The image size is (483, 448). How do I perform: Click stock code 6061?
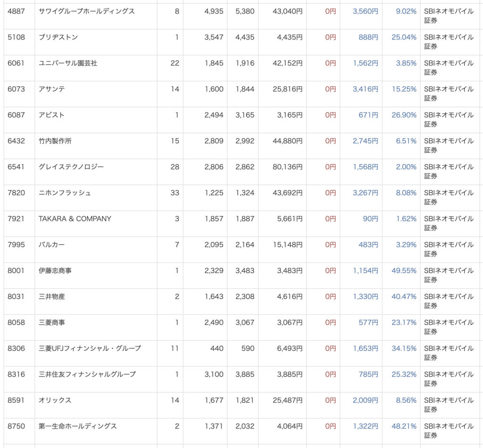16,63
